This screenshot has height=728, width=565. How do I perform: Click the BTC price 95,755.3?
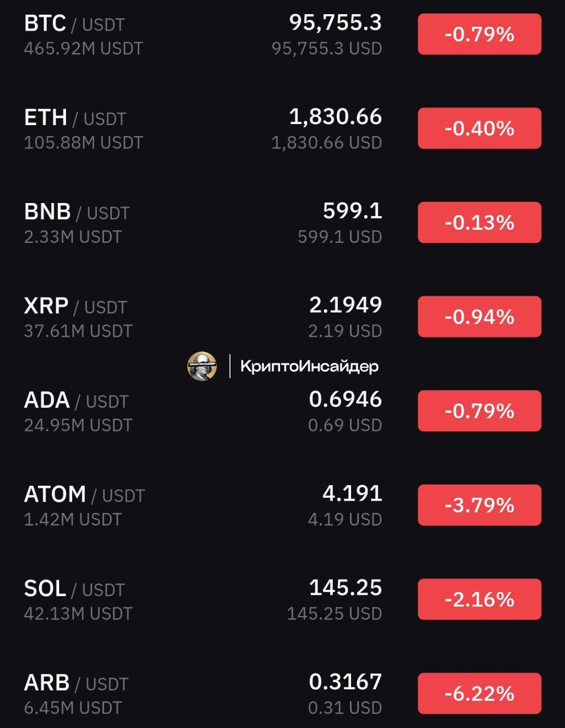tap(336, 23)
